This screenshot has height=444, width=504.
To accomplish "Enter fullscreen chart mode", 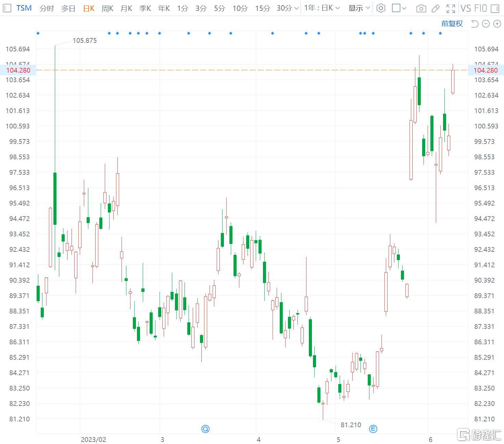I will (451, 9).
